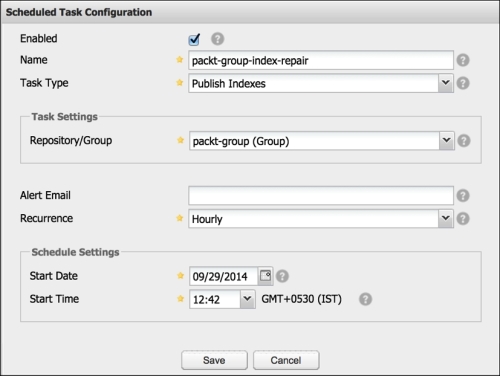Open the Repository/Group dropdown arrow
The image size is (500, 376).
pyautogui.click(x=447, y=141)
